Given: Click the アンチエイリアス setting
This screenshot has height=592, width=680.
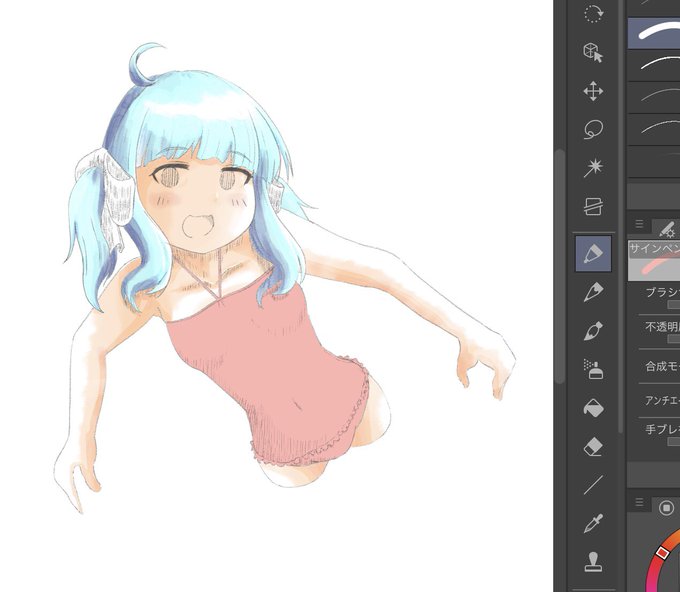Looking at the screenshot, I should pyautogui.click(x=662, y=401).
